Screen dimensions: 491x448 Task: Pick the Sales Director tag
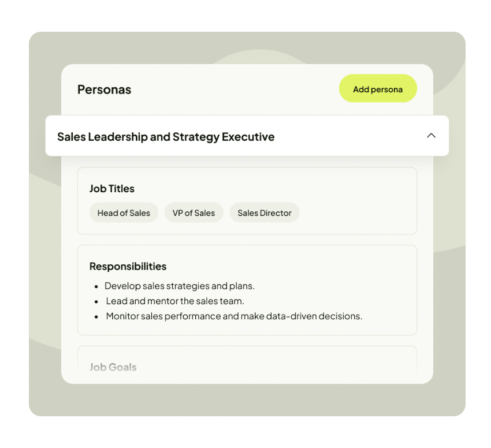tap(265, 213)
